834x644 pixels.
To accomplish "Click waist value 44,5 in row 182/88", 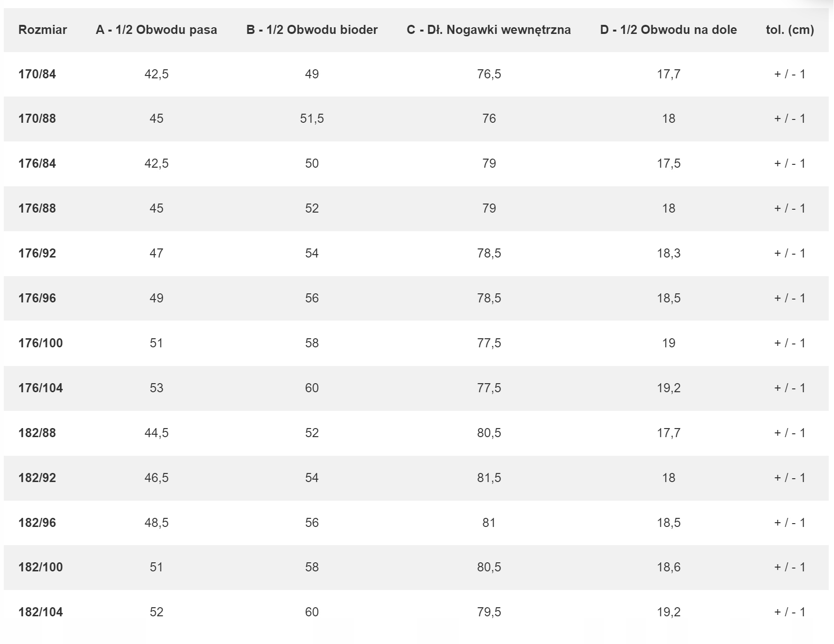I will [156, 433].
